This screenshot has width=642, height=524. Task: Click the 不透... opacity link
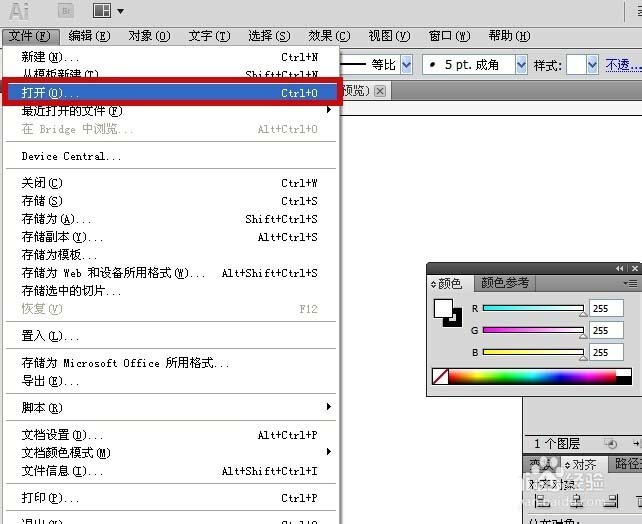623,65
